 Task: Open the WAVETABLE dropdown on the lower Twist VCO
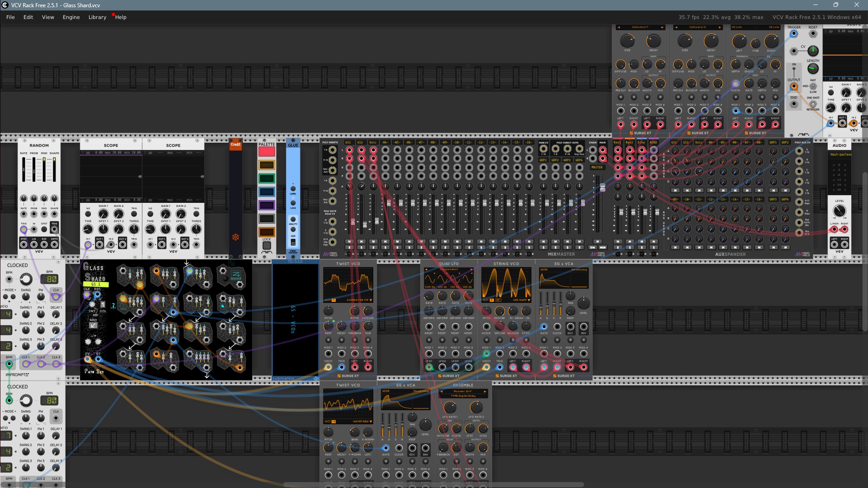(x=362, y=422)
